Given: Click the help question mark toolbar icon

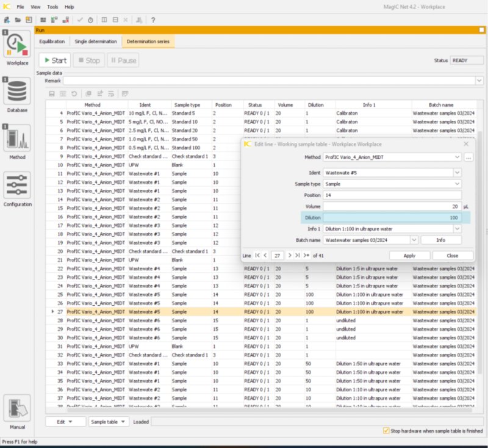Looking at the screenshot, I should (152, 20).
